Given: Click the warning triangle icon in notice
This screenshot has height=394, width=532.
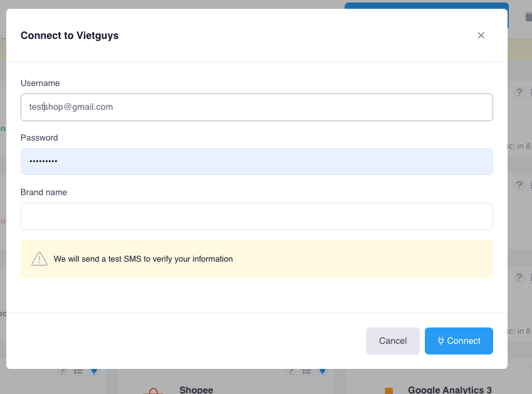Looking at the screenshot, I should 39,258.
